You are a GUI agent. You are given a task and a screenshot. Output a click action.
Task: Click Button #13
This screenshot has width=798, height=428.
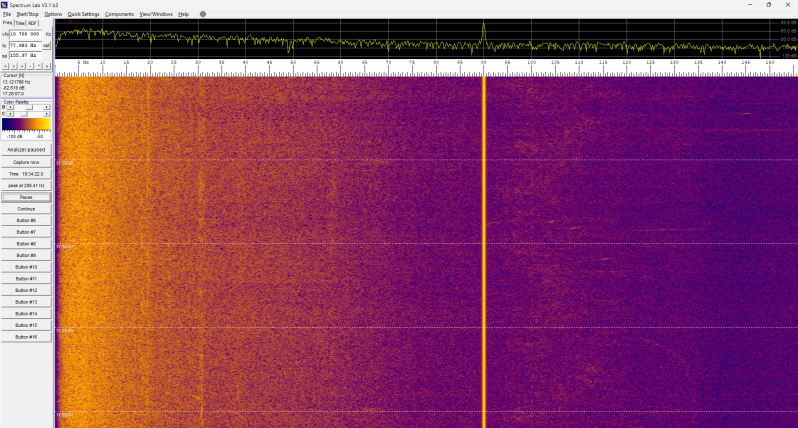(x=26, y=302)
